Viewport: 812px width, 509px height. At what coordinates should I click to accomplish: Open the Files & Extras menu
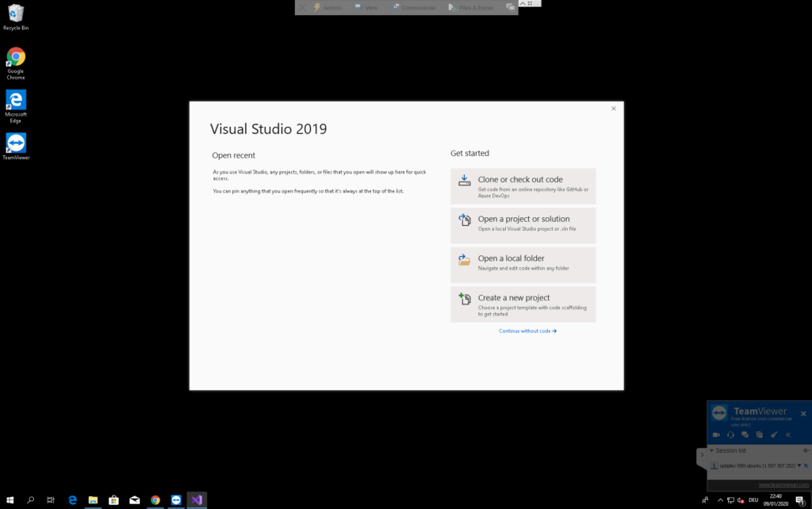pos(471,7)
